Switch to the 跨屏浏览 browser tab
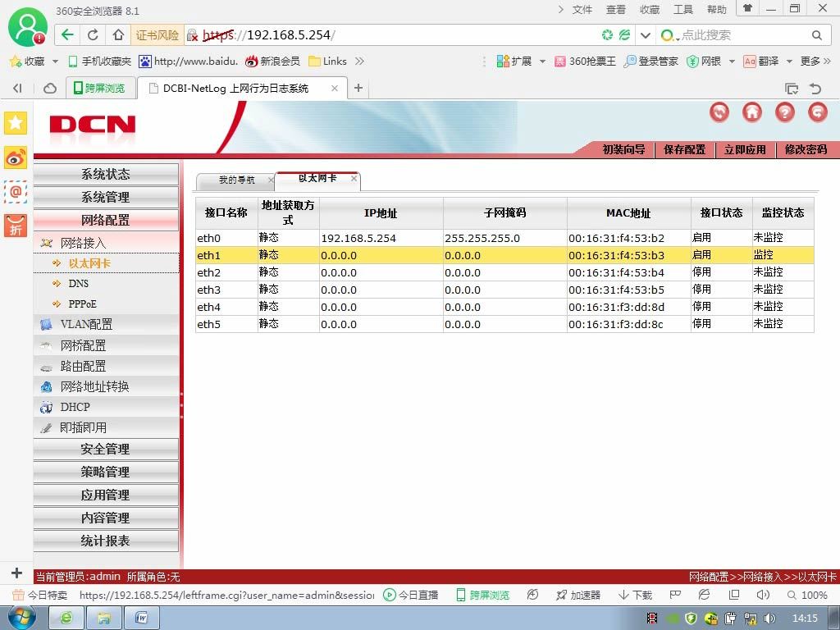The image size is (840, 630). pyautogui.click(x=99, y=88)
